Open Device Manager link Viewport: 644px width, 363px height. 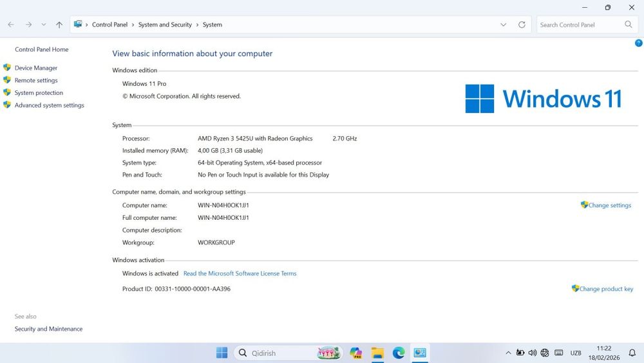coord(35,68)
